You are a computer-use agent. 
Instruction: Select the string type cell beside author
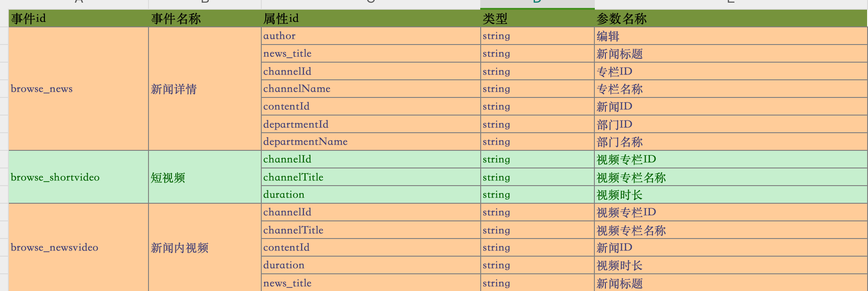click(x=538, y=36)
